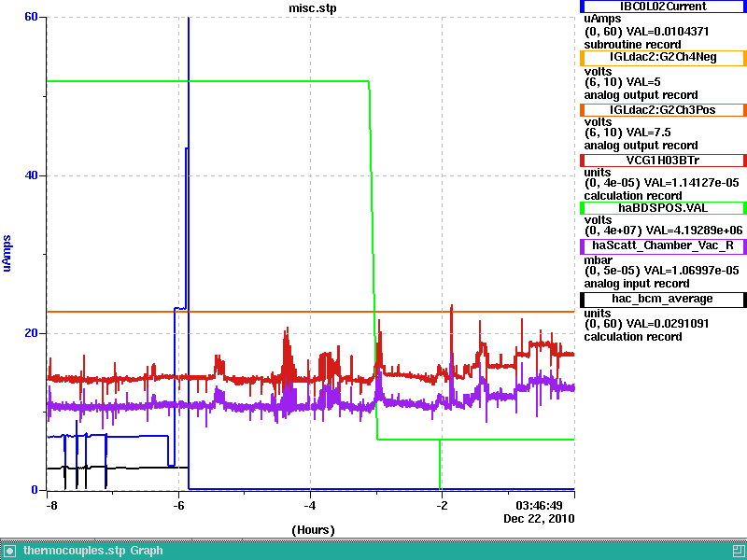Click the misc.stp graph title

[x=313, y=8]
